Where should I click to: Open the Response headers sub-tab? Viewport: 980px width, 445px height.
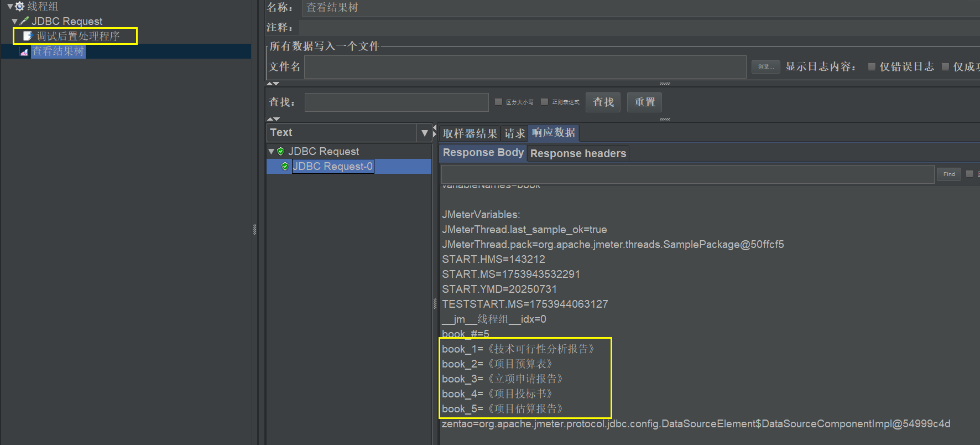click(578, 153)
